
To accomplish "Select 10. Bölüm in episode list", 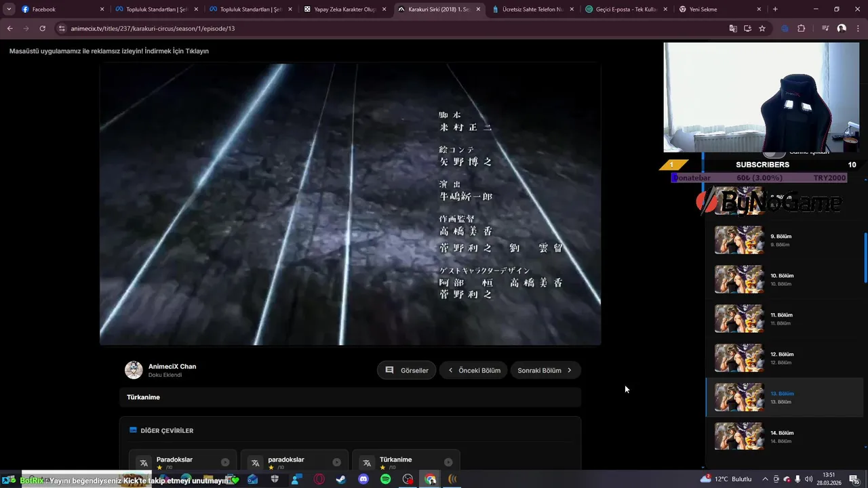I will (785, 279).
